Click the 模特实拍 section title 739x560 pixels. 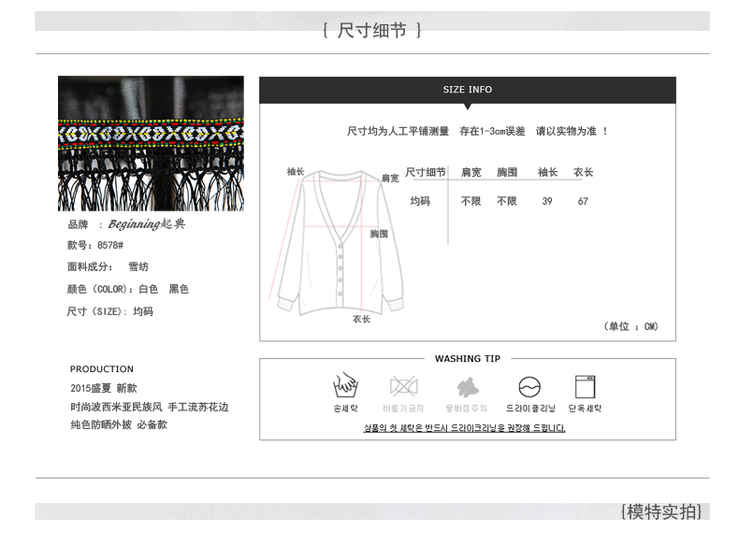tap(661, 511)
